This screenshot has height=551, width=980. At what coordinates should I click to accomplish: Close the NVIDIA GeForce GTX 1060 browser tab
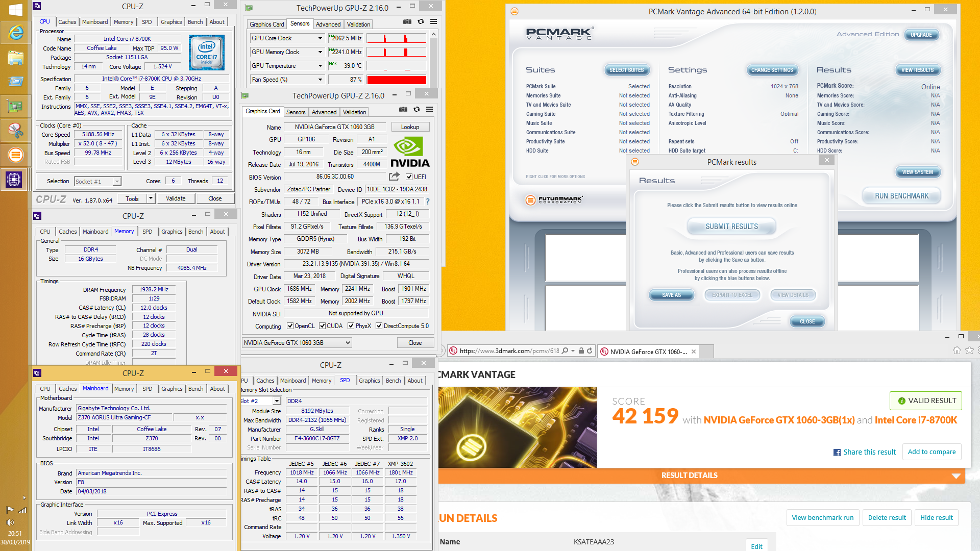tap(694, 352)
